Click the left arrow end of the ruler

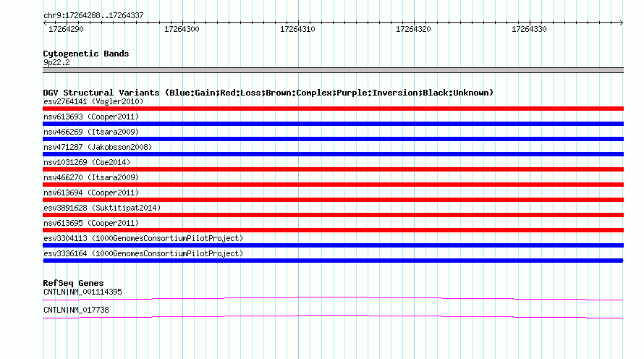[x=45, y=22]
